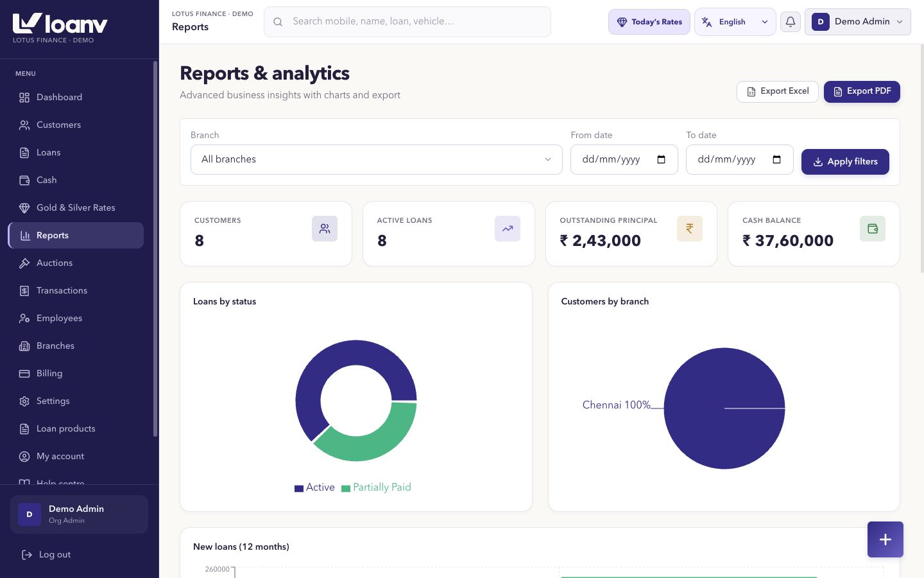924x578 pixels.
Task: Click the search magnifier icon
Action: 278,22
